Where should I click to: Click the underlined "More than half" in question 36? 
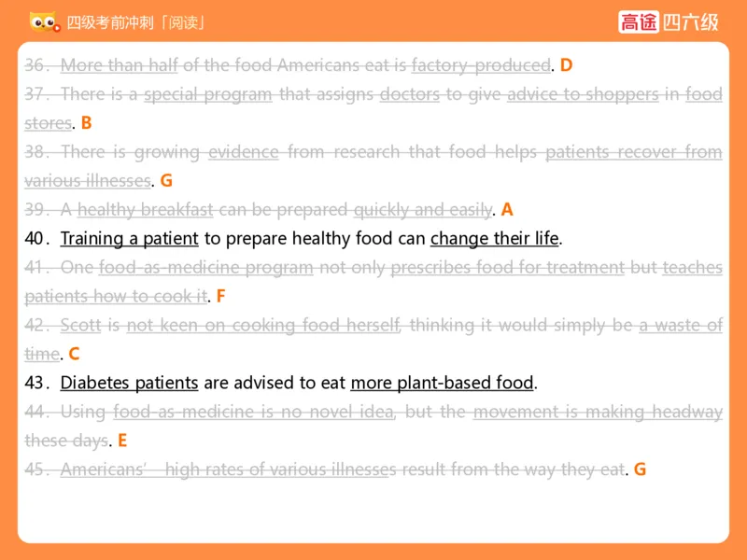(x=119, y=65)
